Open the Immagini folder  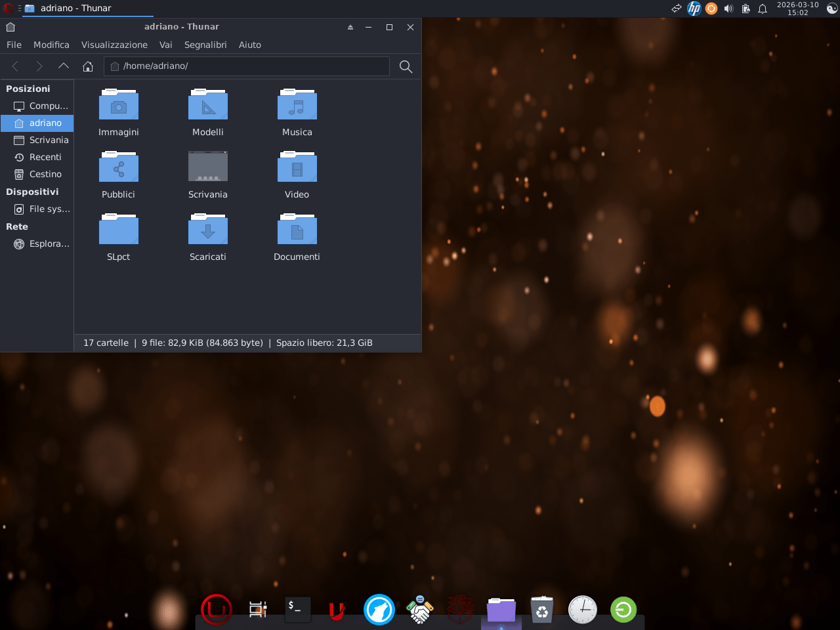(x=119, y=106)
